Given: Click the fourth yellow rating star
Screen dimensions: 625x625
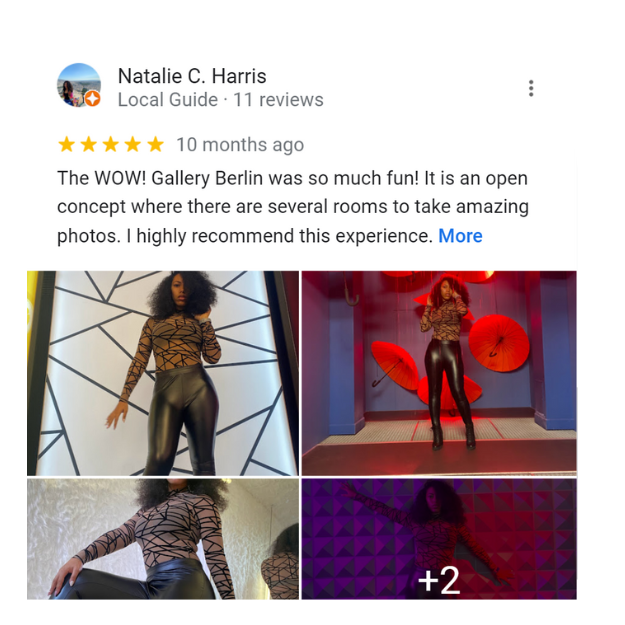Looking at the screenshot, I should (133, 144).
